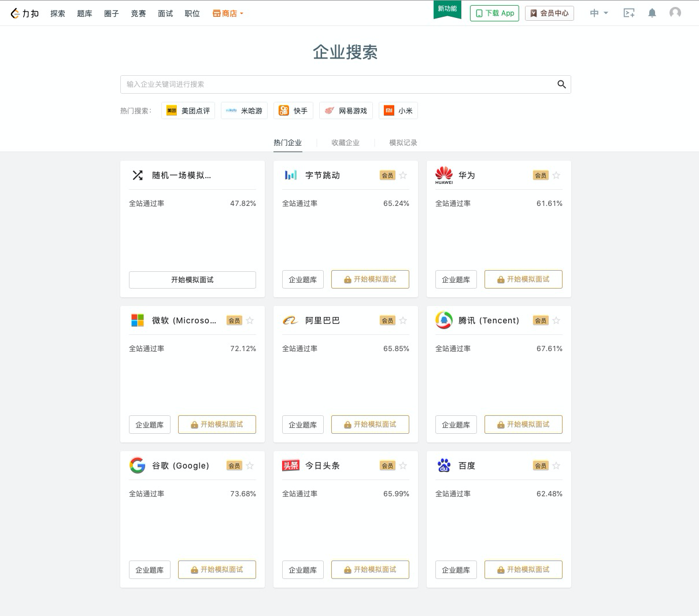This screenshot has height=616, width=699.
Task: Click the user avatar at top right
Action: point(675,12)
